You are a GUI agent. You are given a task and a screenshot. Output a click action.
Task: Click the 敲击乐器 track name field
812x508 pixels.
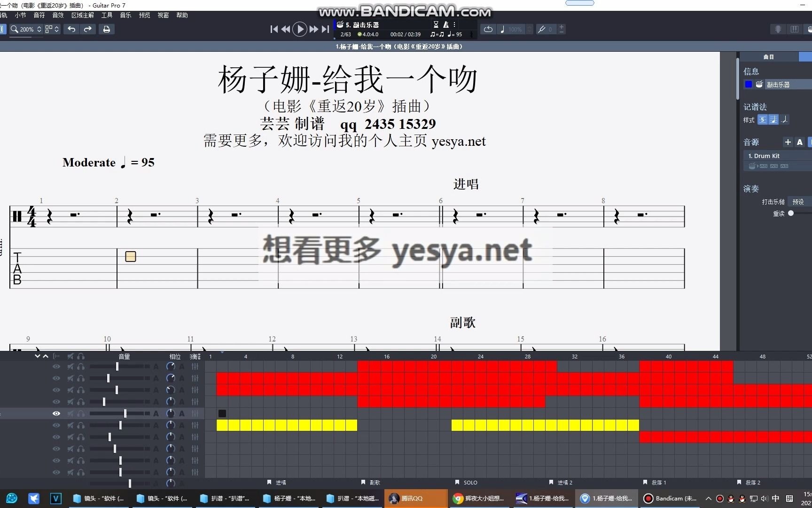point(788,85)
